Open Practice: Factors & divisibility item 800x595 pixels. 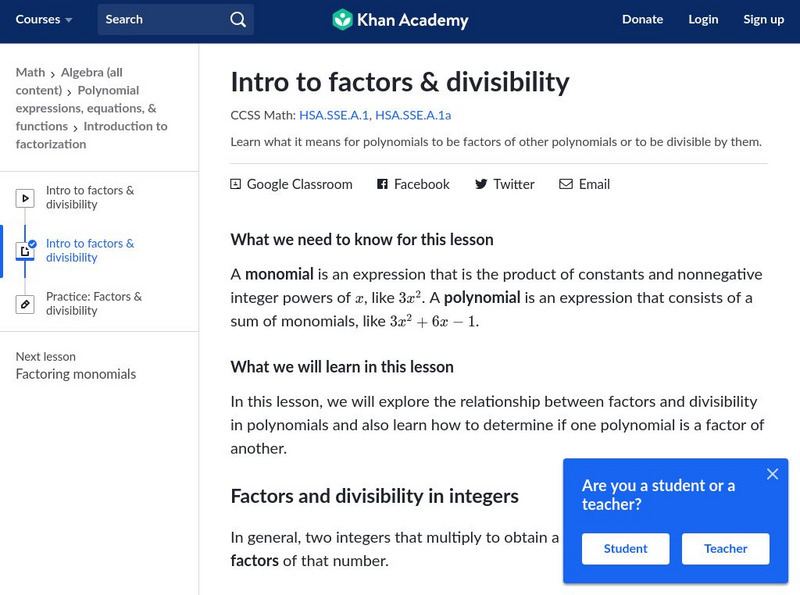[94, 304]
